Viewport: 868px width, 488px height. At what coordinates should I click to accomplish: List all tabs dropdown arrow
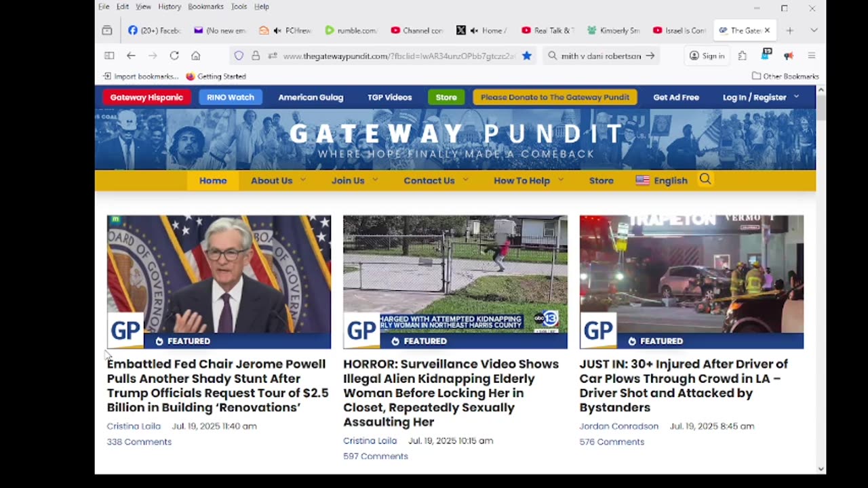tap(814, 30)
